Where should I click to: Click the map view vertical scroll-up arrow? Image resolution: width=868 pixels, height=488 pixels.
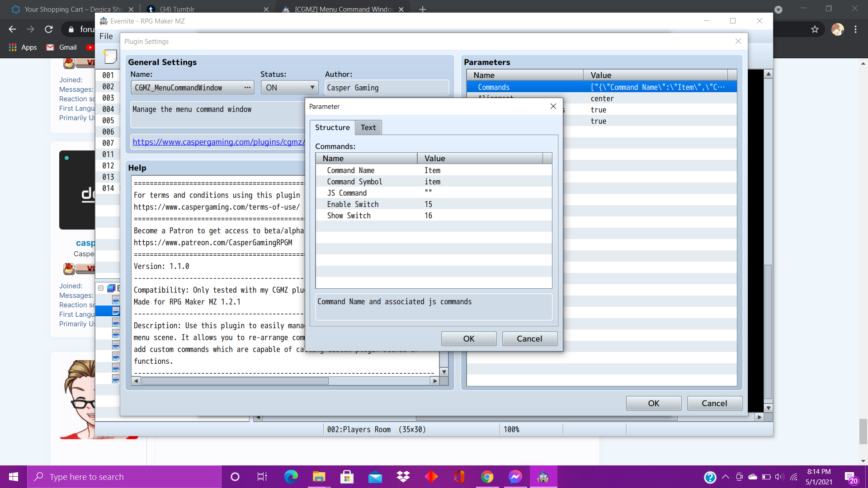768,74
